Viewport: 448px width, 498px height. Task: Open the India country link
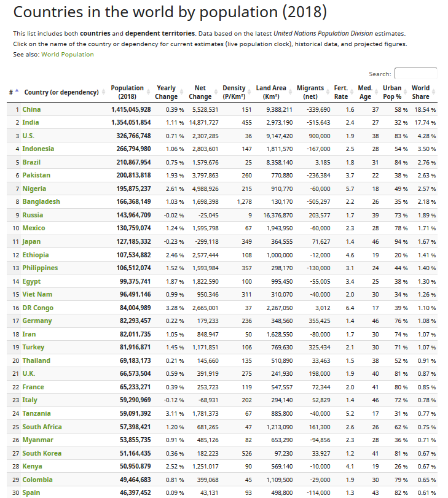tap(31, 122)
